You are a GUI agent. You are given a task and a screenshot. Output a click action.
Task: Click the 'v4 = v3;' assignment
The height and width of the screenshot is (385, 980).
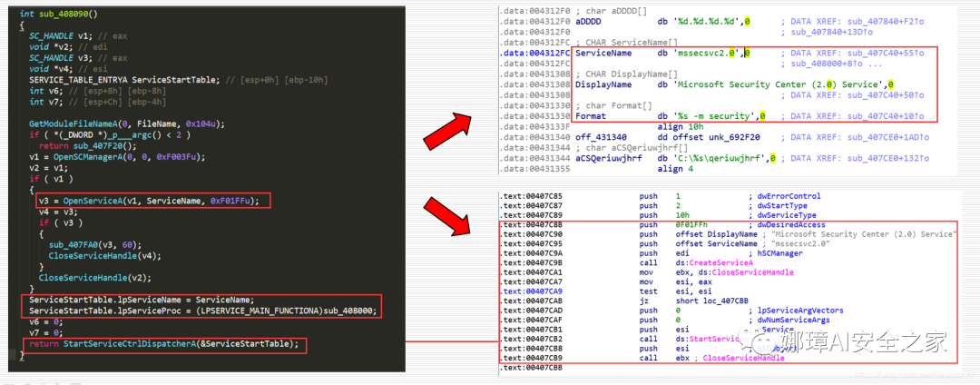(57, 212)
